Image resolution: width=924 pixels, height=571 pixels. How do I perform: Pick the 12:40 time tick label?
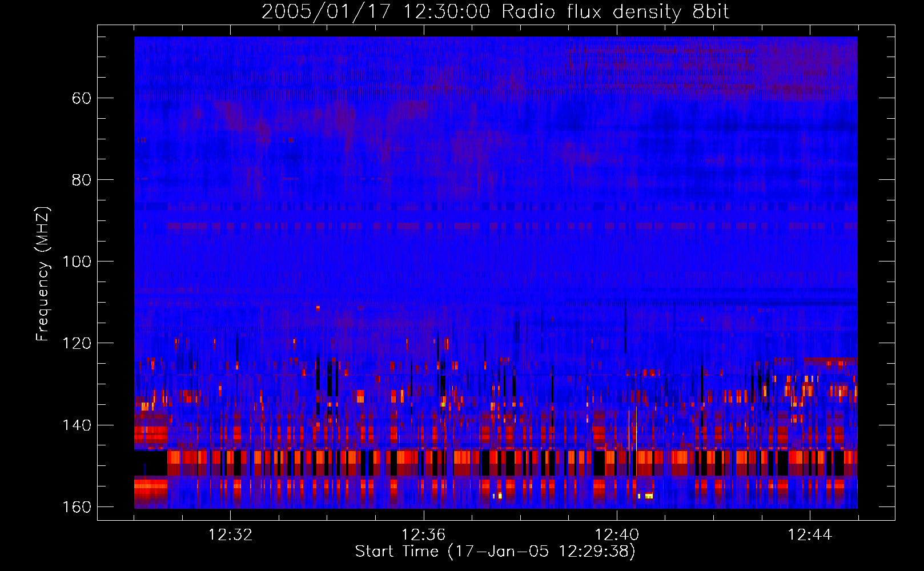617,535
